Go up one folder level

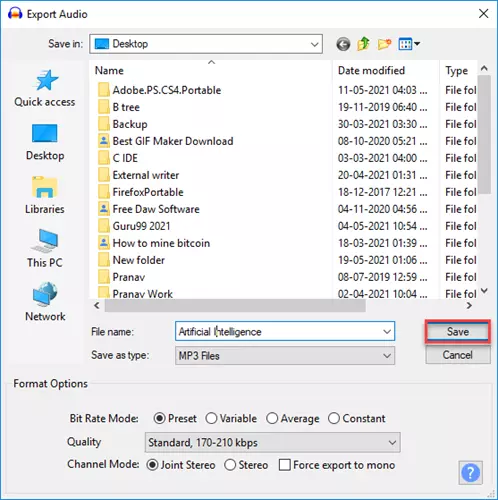363,44
